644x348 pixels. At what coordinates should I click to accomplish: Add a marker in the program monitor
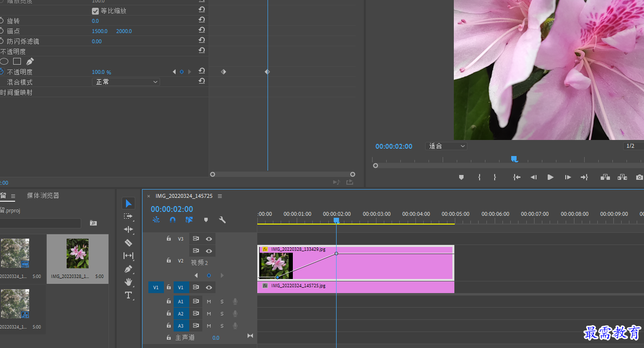click(461, 177)
